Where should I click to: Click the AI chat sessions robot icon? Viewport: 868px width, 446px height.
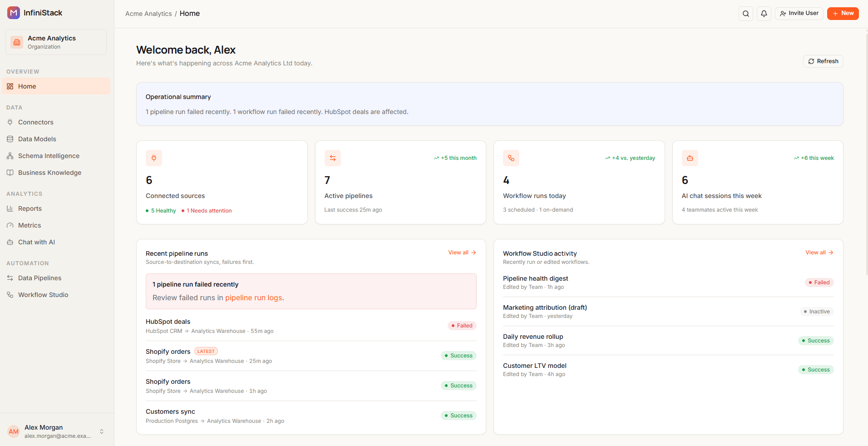point(690,158)
